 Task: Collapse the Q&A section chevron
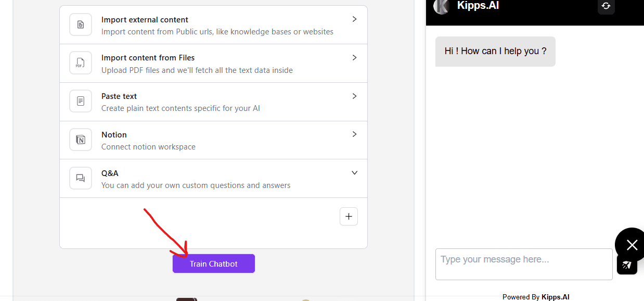tap(354, 173)
